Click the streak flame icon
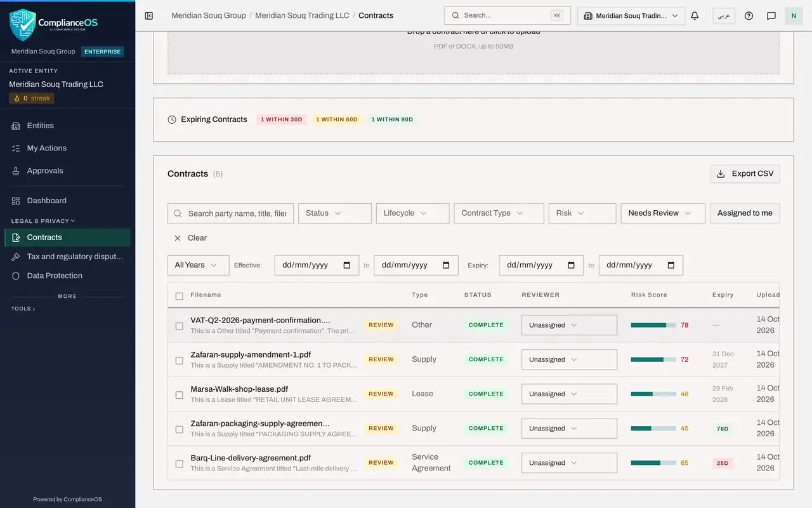 click(x=16, y=98)
